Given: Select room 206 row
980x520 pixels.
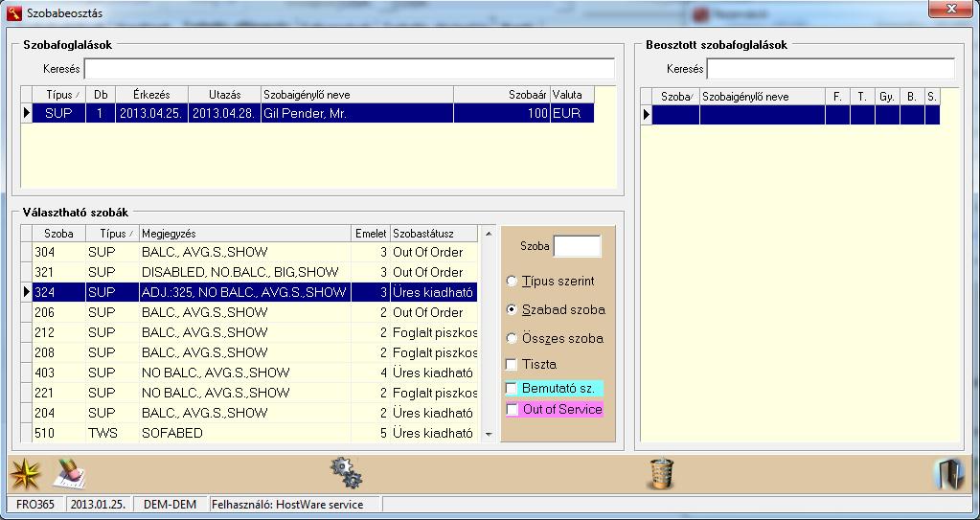Looking at the screenshot, I should [249, 312].
